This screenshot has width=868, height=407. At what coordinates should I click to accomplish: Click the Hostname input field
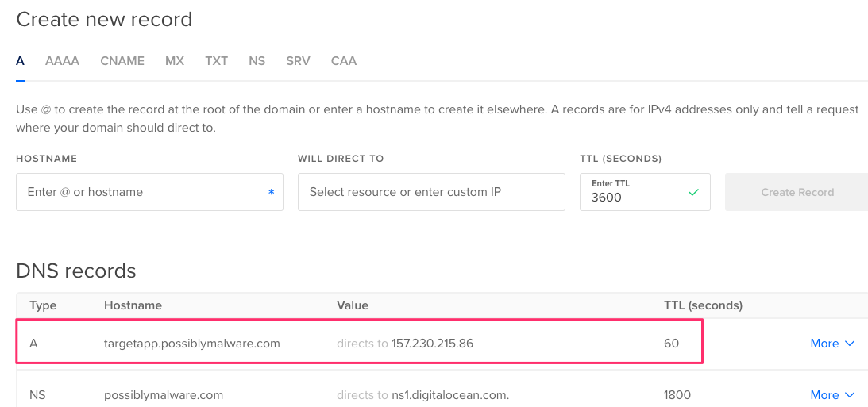pos(149,192)
